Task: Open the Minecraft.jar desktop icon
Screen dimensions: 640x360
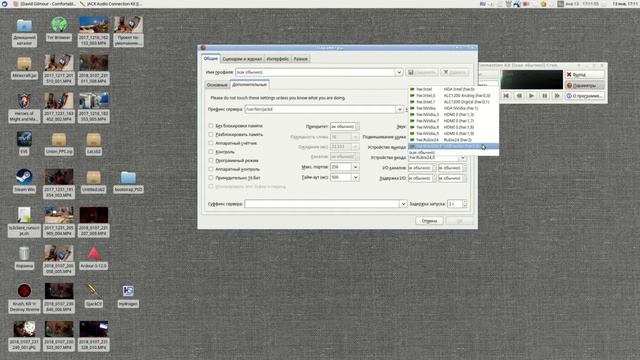Action: [x=24, y=67]
